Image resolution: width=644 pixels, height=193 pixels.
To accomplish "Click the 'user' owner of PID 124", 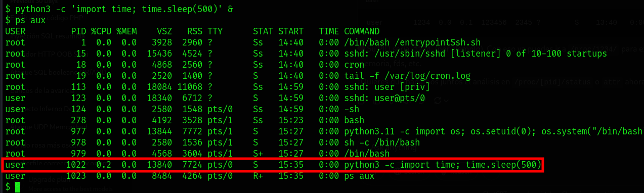I will [15, 109].
